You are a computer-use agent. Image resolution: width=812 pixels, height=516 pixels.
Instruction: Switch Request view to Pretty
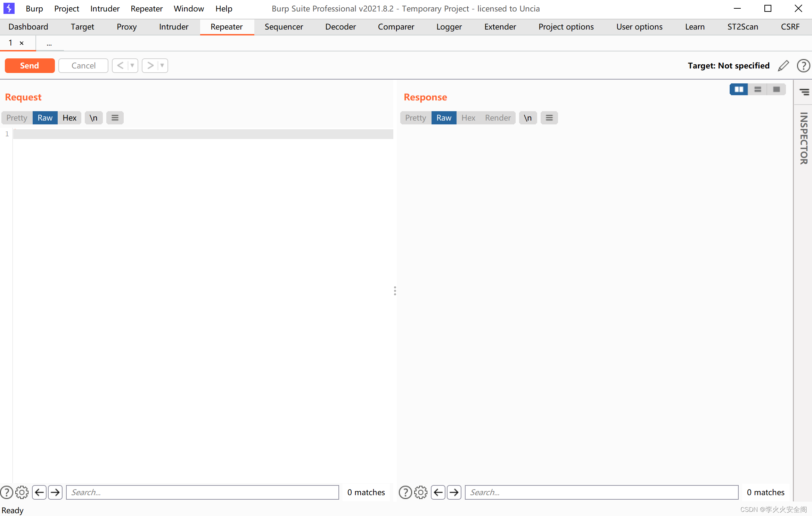(x=17, y=118)
